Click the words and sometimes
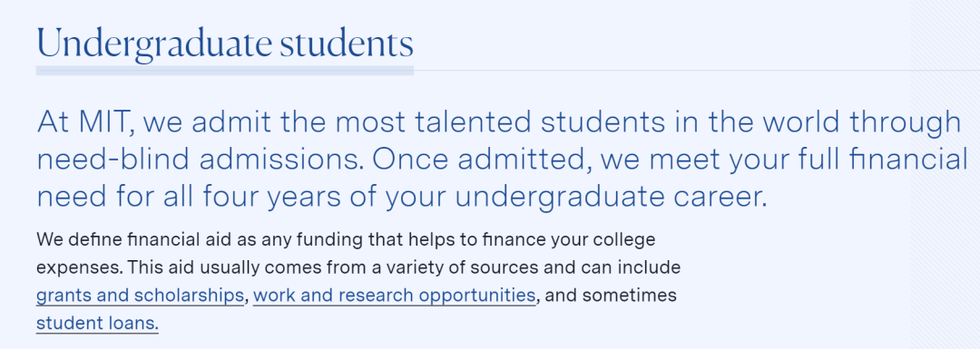Screen dimensions: 980x349 click(612, 296)
